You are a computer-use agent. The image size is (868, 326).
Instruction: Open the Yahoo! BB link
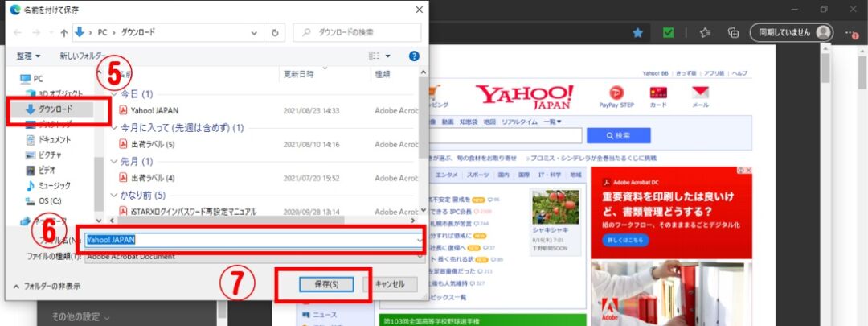655,73
